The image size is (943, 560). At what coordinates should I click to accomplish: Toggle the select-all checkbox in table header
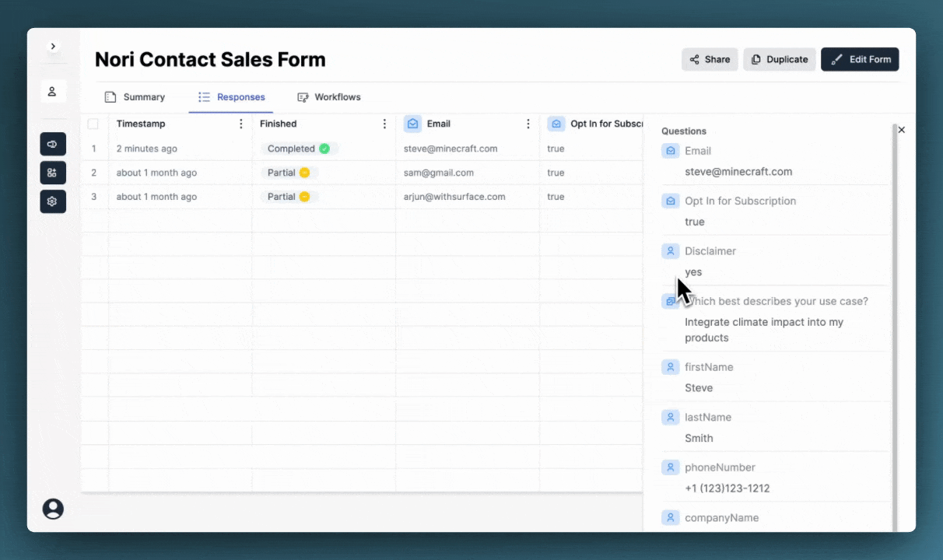coord(93,124)
